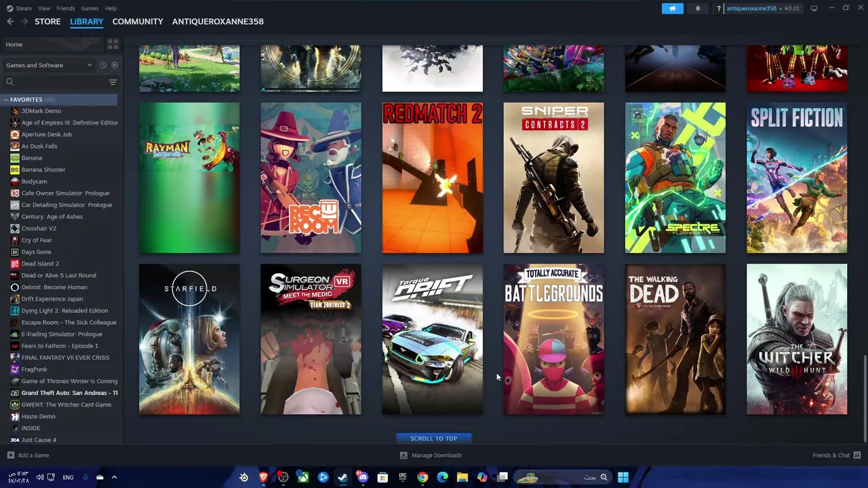This screenshot has height=488, width=868.
Task: Open File Explorer from taskbar
Action: coord(462,477)
